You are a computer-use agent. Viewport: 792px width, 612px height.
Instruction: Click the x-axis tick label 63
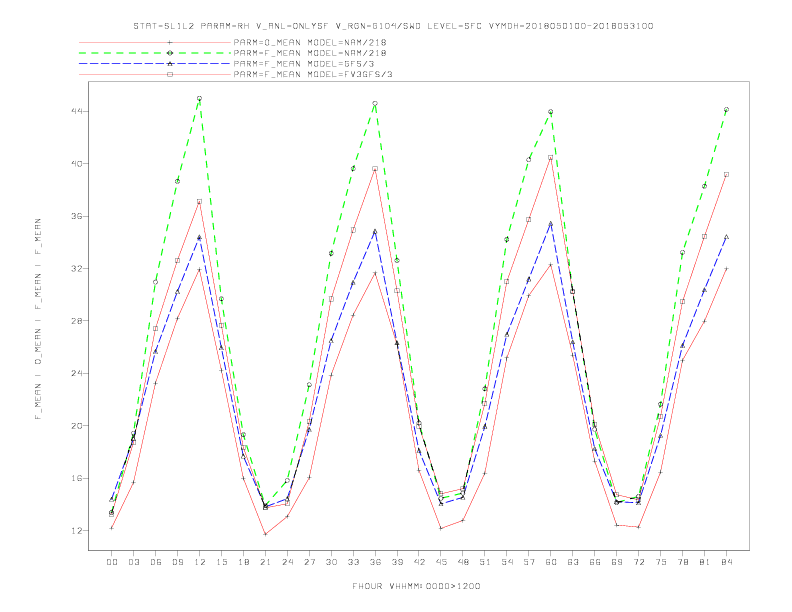point(573,562)
